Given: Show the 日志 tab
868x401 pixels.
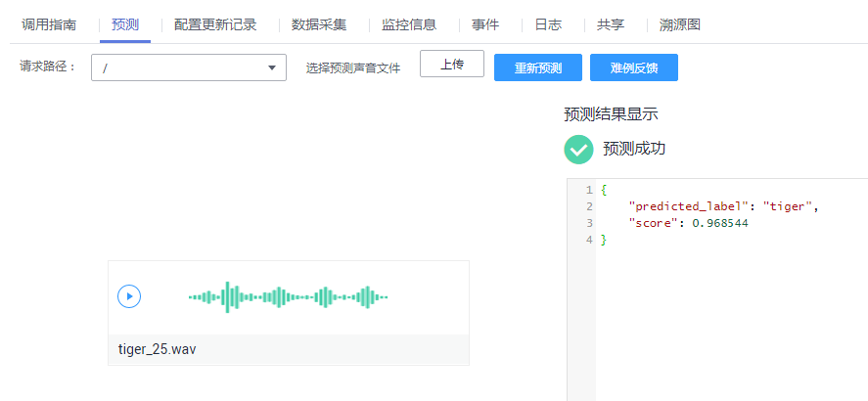Looking at the screenshot, I should pos(548,24).
